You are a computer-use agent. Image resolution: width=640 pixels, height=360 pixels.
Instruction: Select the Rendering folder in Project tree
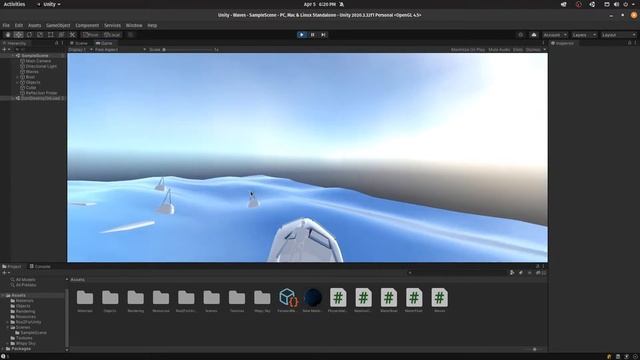[26, 311]
